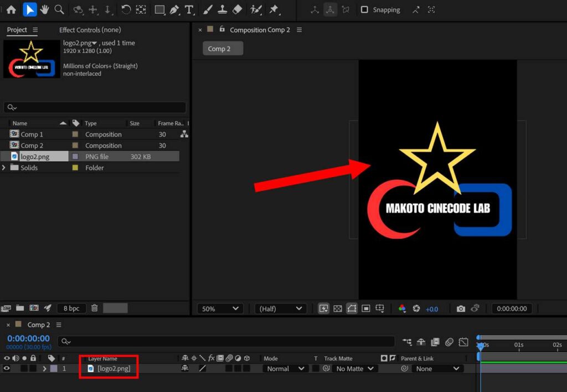The height and width of the screenshot is (392, 567).
Task: Select the Selection (arrow) tool
Action: click(30, 10)
